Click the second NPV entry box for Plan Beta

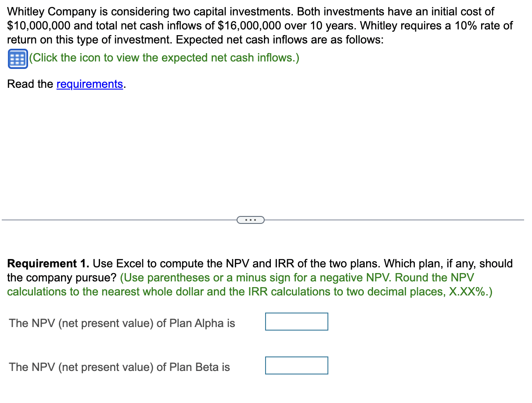(297, 365)
